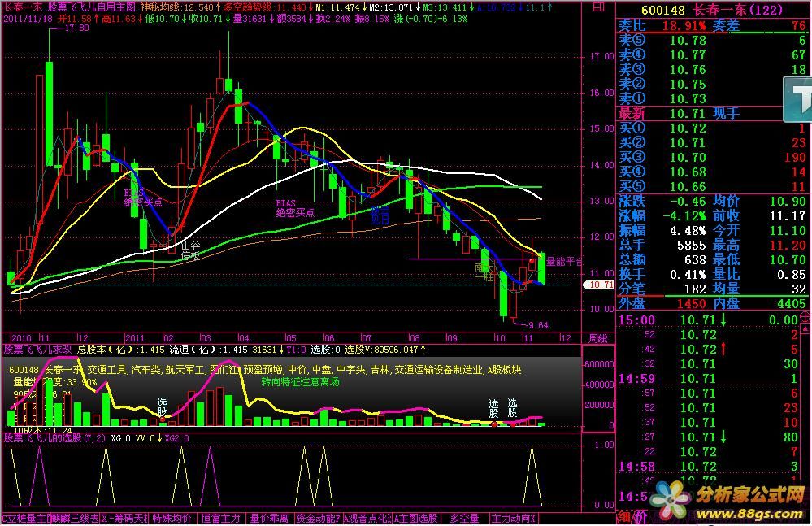812x526 pixels.
Task: Click the 最低 10.70 value
Action: [x=788, y=259]
